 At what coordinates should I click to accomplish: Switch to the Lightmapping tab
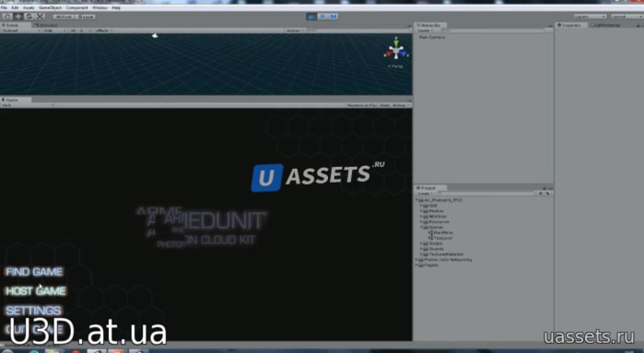pyautogui.click(x=606, y=25)
